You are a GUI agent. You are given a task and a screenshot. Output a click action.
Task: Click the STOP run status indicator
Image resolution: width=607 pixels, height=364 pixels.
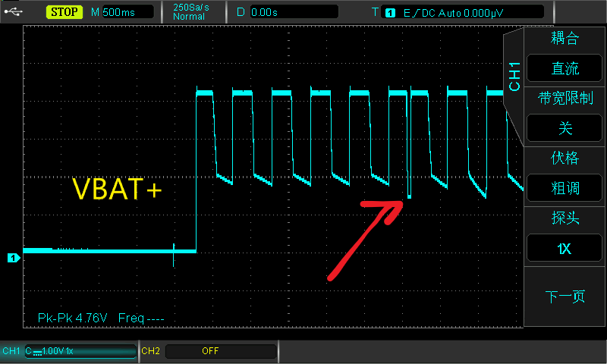(x=64, y=12)
